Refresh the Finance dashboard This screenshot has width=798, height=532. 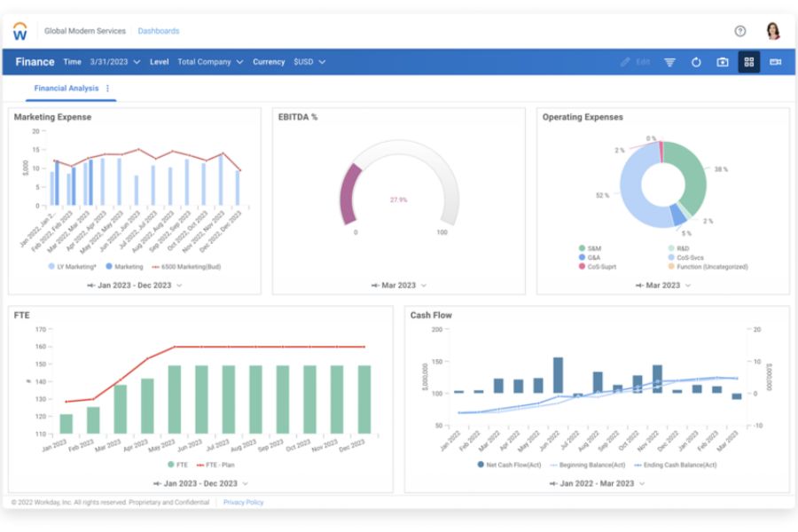tap(696, 62)
